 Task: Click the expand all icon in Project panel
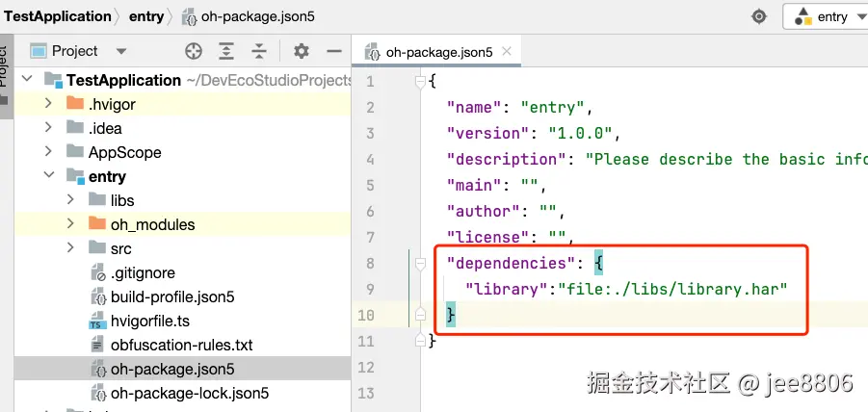(x=226, y=51)
